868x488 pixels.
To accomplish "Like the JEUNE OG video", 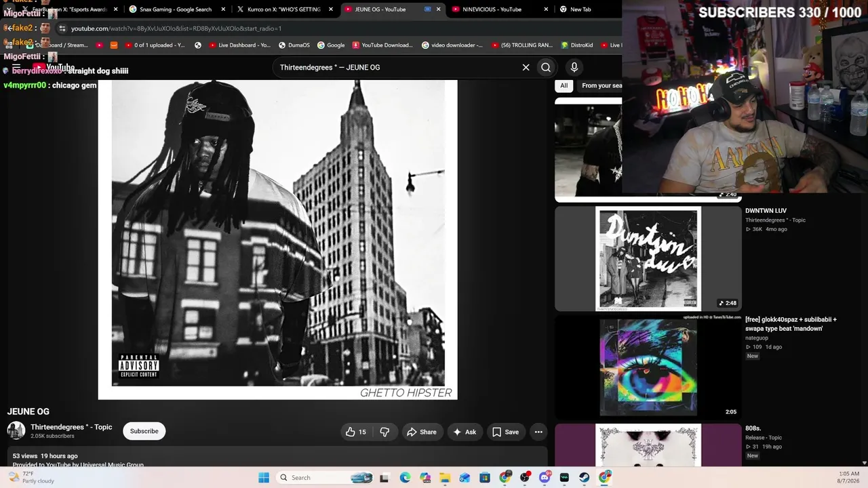I will click(x=356, y=432).
